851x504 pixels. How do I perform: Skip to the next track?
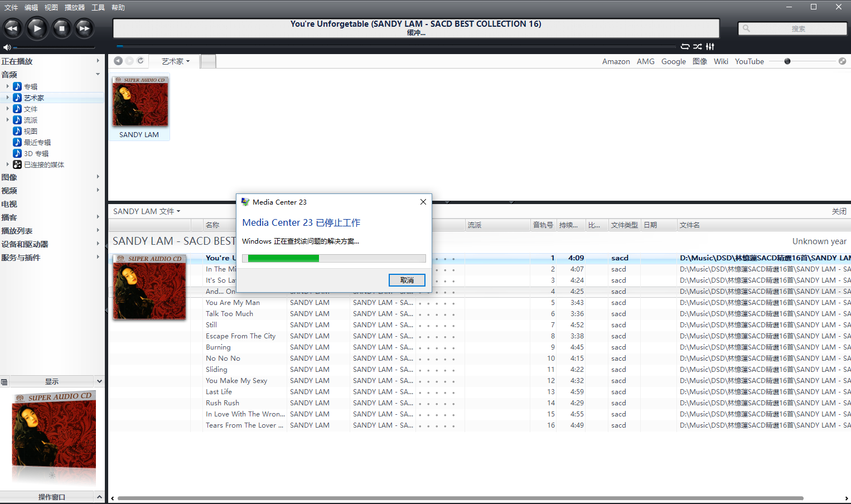(x=84, y=28)
